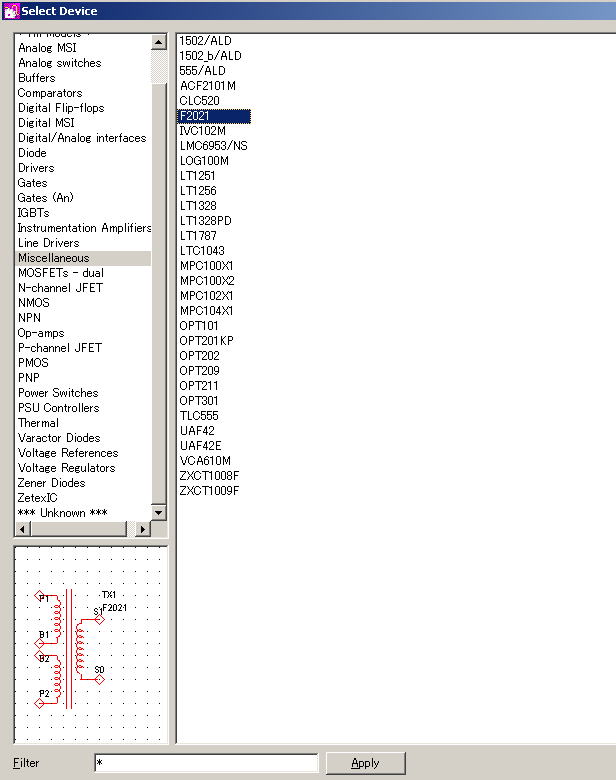Select the Analog MSI category
This screenshot has height=780, width=616.
[47, 48]
